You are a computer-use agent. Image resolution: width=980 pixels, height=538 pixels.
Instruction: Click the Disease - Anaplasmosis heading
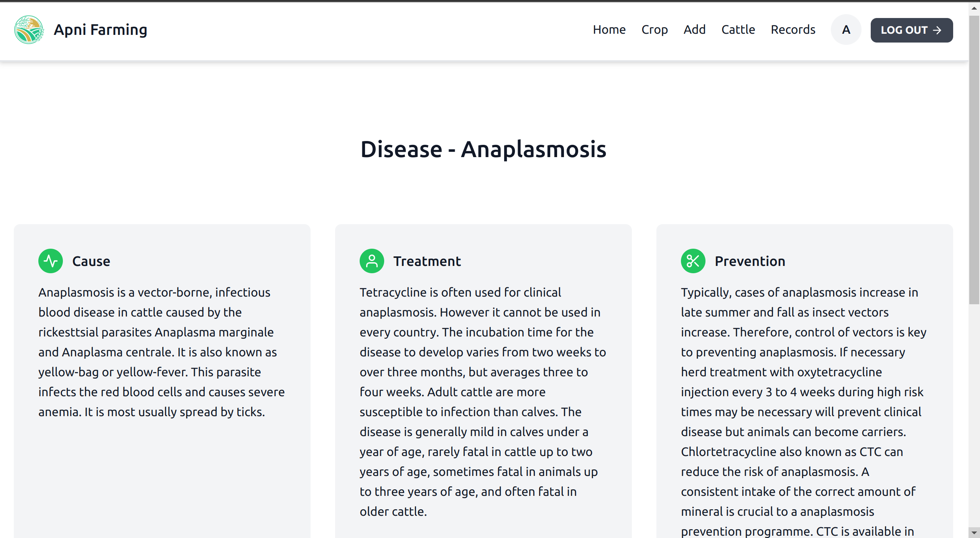coord(483,149)
